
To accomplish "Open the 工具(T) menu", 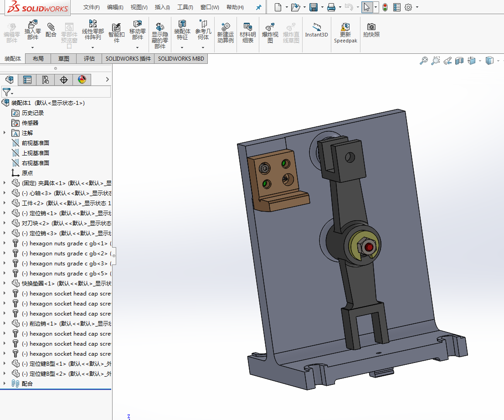I will pos(185,7).
